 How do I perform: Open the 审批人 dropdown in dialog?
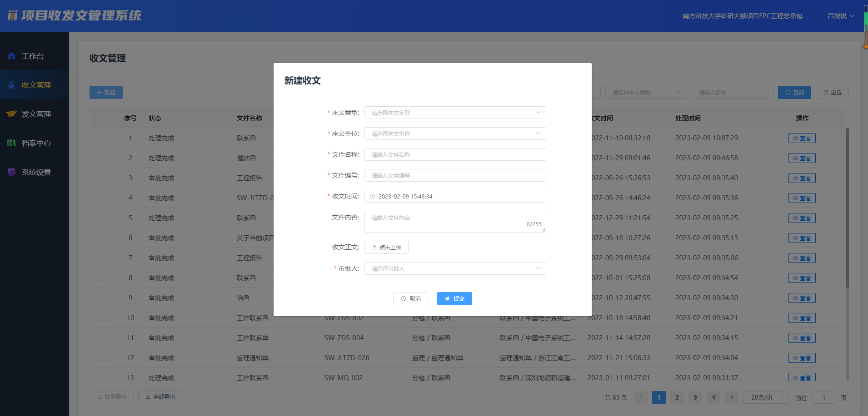(455, 268)
